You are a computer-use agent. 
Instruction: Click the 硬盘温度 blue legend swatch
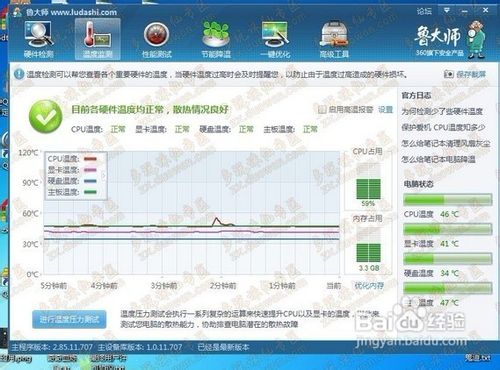coord(90,181)
